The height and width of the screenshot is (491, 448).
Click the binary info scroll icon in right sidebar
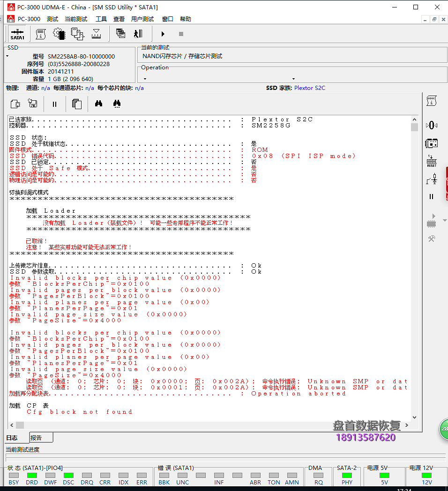(432, 101)
